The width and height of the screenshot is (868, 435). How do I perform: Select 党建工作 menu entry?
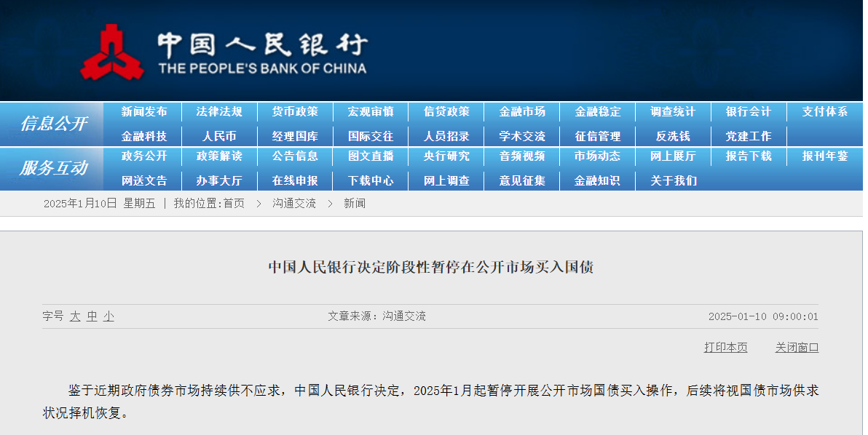point(749,136)
